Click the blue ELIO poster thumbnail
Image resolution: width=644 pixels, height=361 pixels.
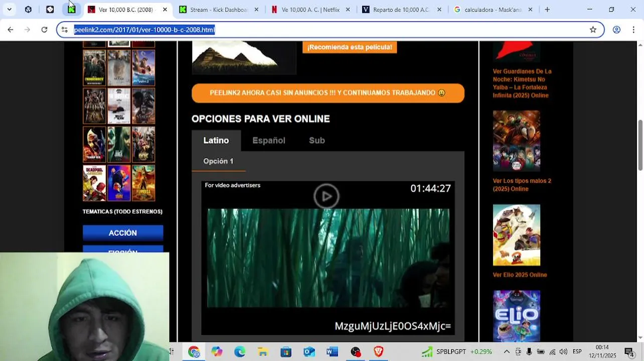coord(517,316)
